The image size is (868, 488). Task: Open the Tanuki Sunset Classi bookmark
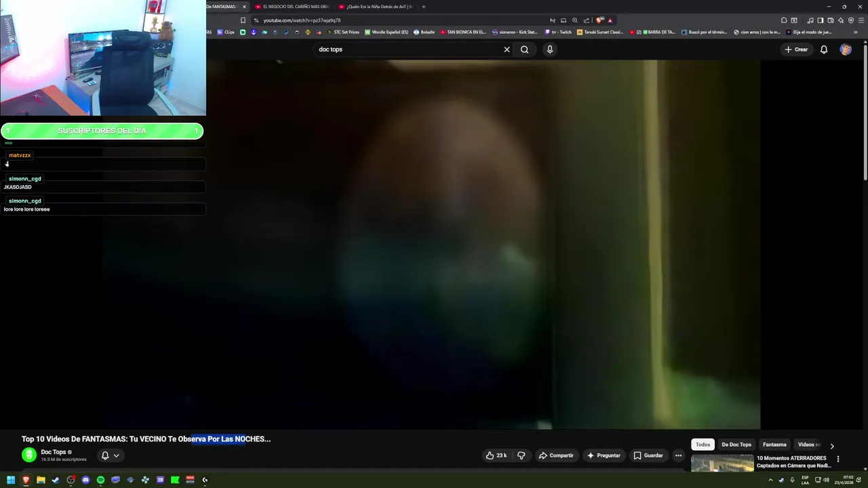point(600,32)
